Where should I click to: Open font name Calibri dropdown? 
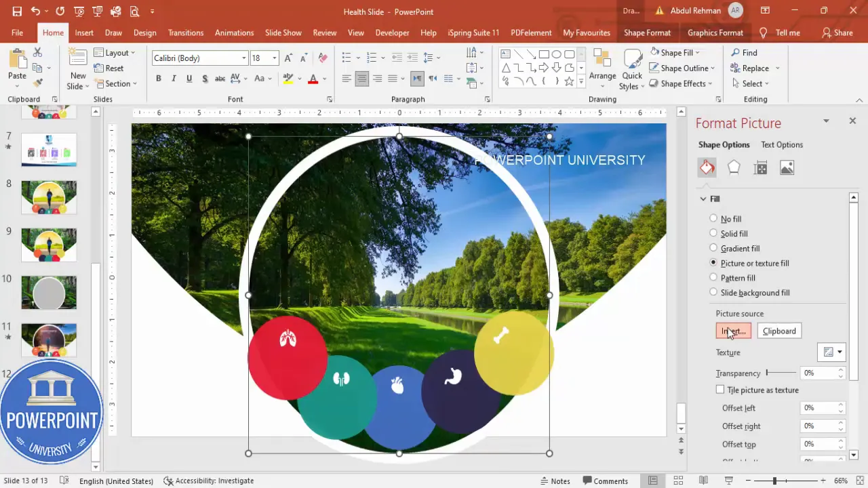click(x=244, y=58)
